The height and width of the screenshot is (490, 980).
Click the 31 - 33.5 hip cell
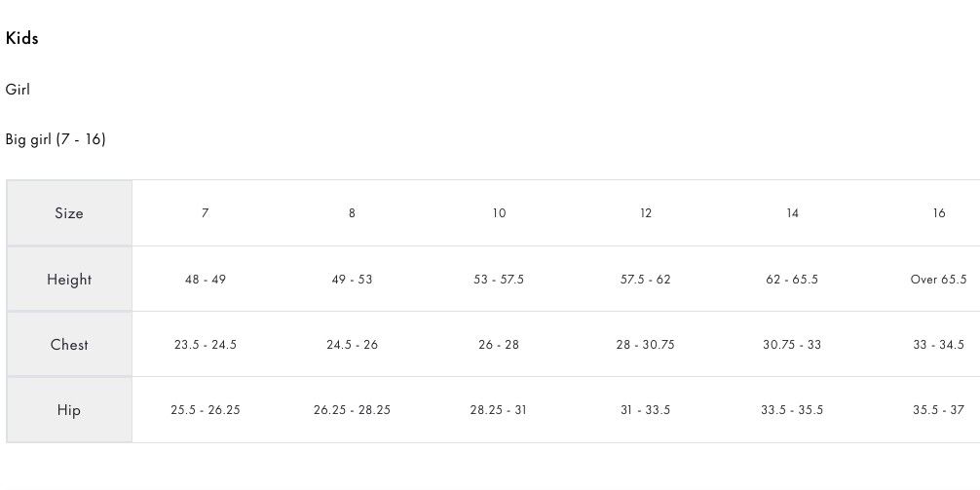pos(646,410)
